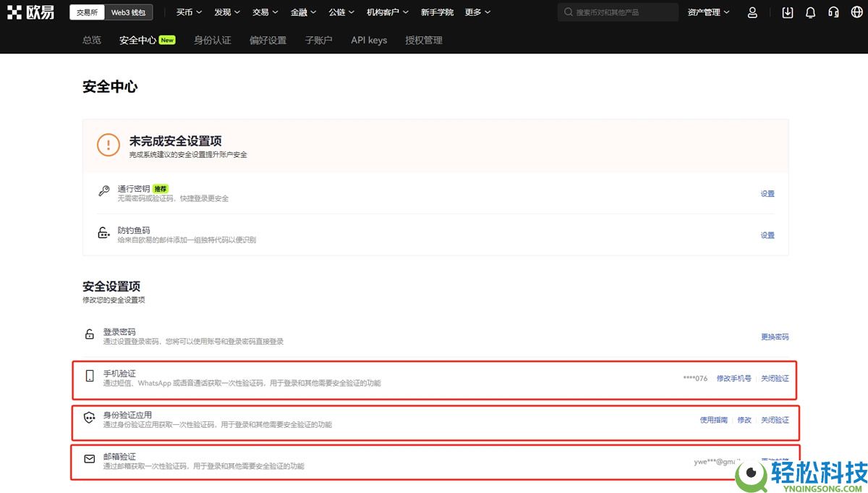The width and height of the screenshot is (868, 493).
Task: Click the notification bell icon
Action: pos(810,12)
